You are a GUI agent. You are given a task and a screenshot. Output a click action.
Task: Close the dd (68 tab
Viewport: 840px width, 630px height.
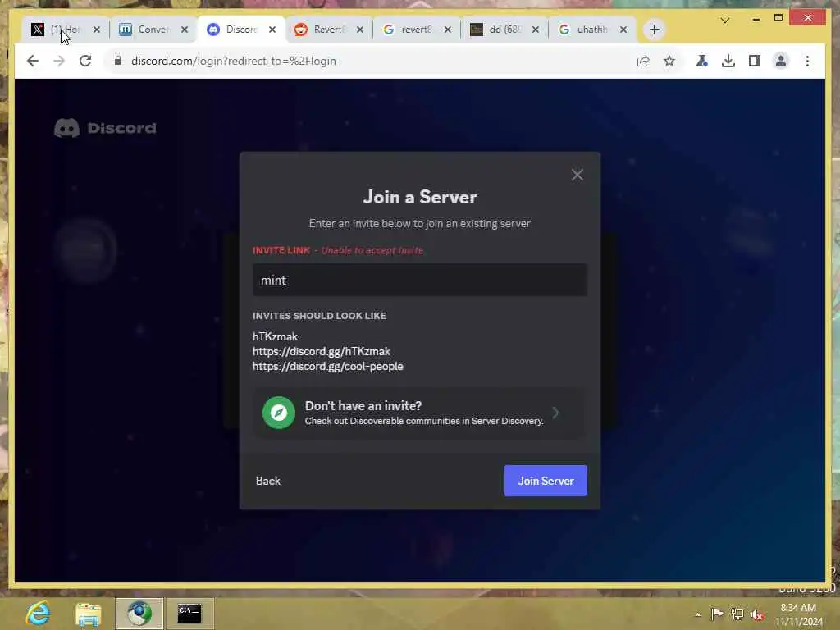tap(535, 30)
